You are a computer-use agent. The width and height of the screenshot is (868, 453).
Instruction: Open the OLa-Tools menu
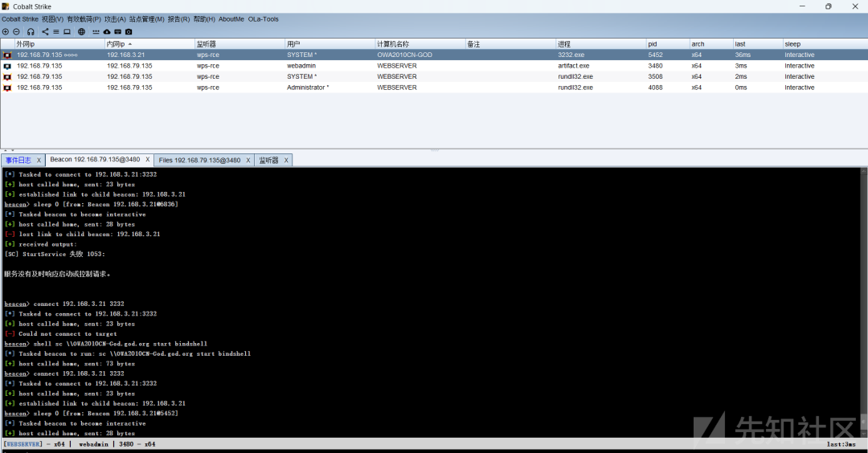click(x=264, y=18)
